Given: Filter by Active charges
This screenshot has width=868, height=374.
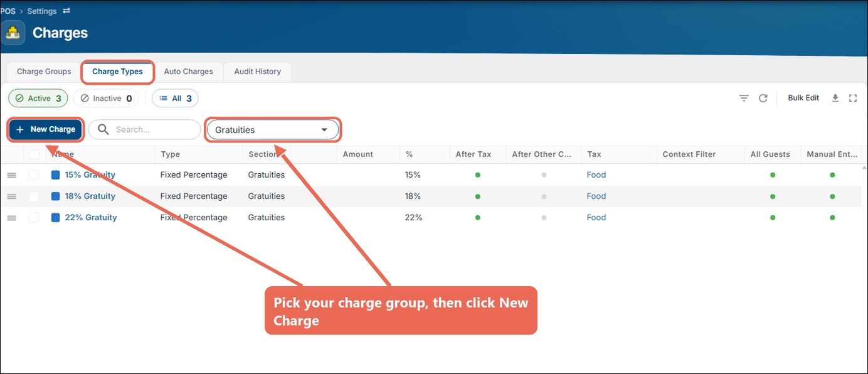Looking at the screenshot, I should [x=38, y=99].
